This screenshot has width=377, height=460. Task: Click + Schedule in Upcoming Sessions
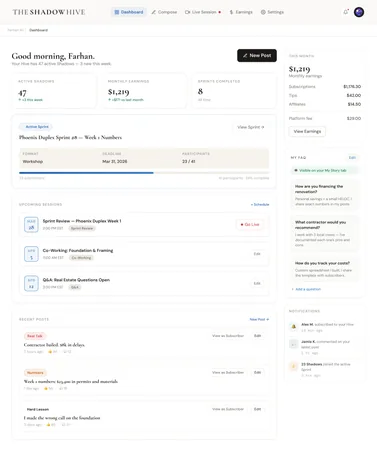click(260, 204)
